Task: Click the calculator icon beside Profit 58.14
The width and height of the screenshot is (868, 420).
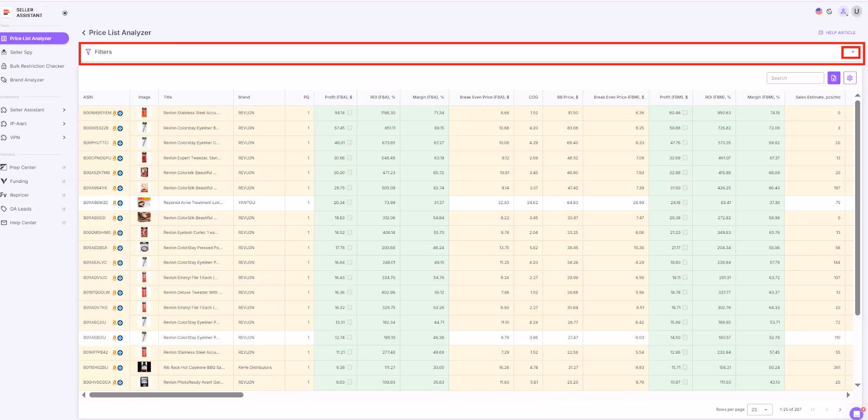Action: pyautogui.click(x=349, y=113)
